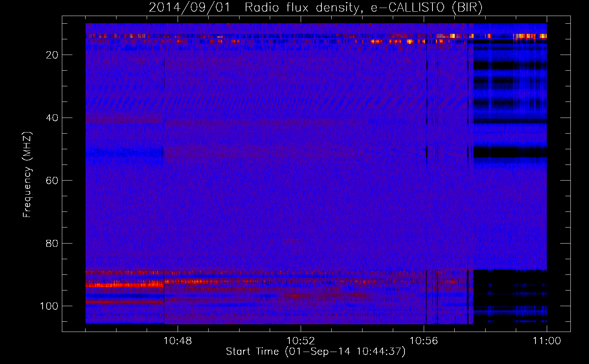589x364 pixels.
Task: Click the 10:52 time tick label
Action: (301, 341)
